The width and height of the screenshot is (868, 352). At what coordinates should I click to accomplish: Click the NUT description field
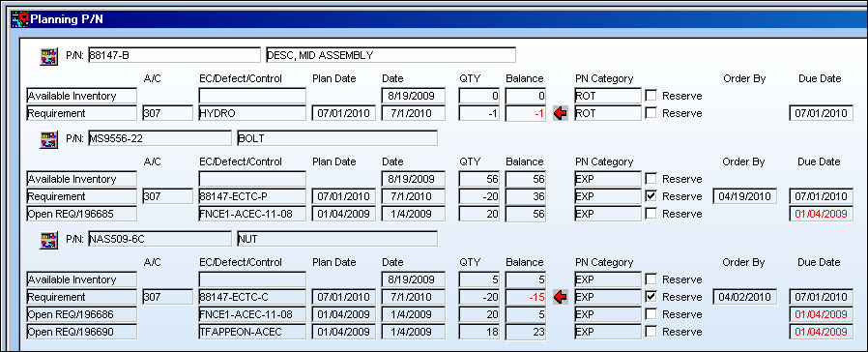[x=336, y=239]
